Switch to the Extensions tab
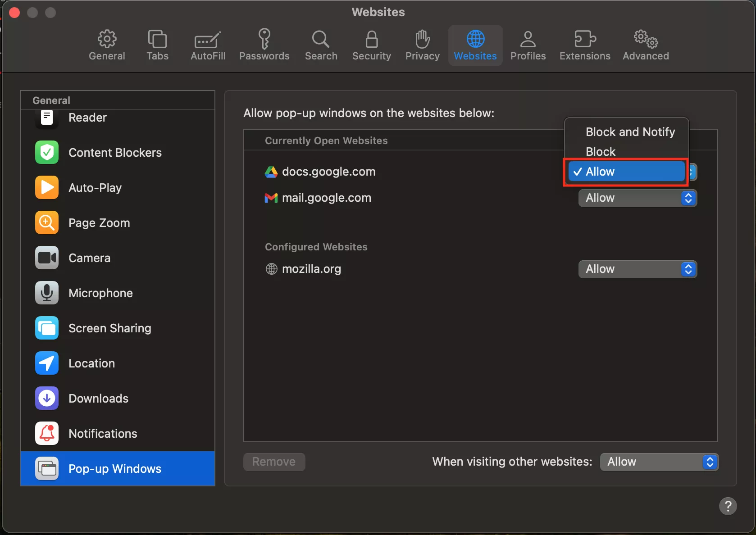 [584, 45]
